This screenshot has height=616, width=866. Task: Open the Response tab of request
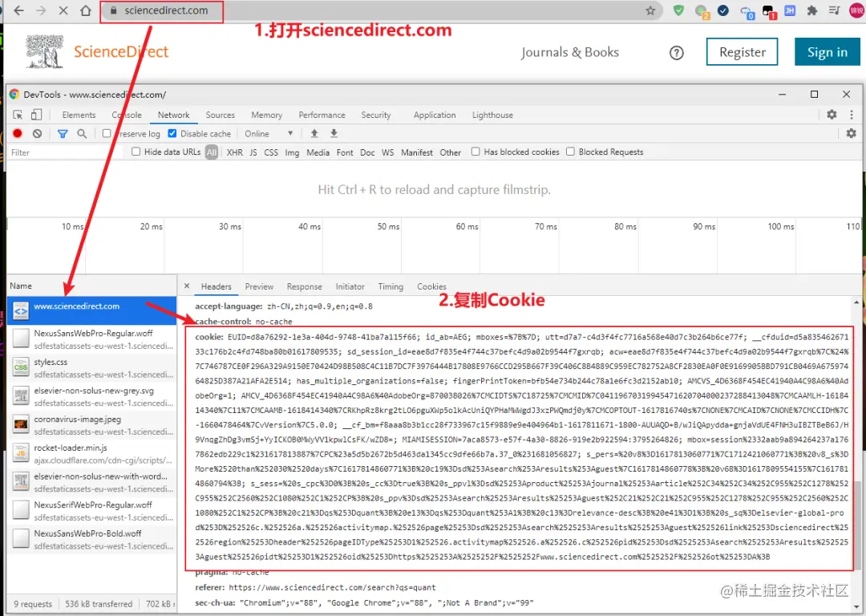click(x=305, y=286)
